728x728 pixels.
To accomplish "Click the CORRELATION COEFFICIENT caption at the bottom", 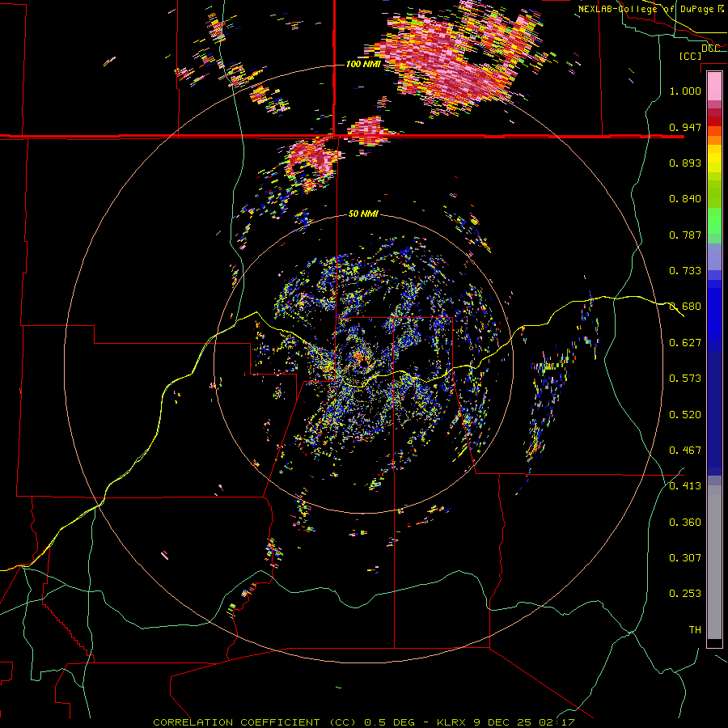I will 363,722.
